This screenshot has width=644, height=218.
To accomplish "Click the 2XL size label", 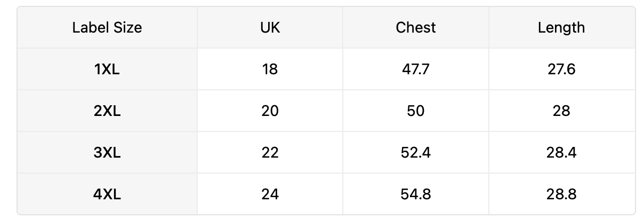I will [x=107, y=111].
